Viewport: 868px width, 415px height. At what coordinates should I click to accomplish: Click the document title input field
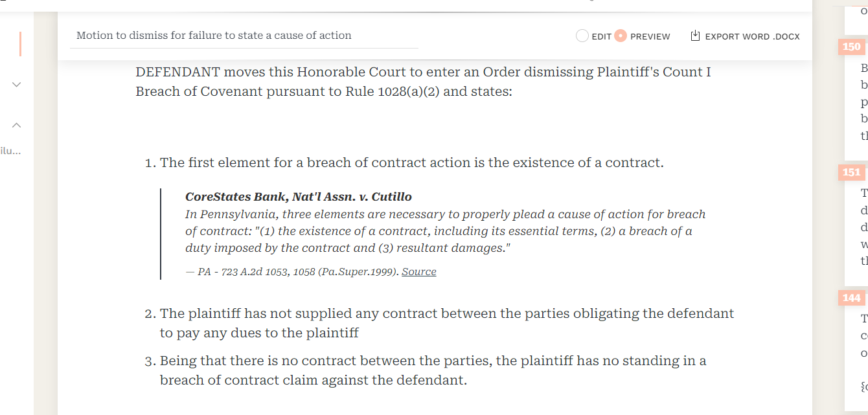click(x=244, y=36)
